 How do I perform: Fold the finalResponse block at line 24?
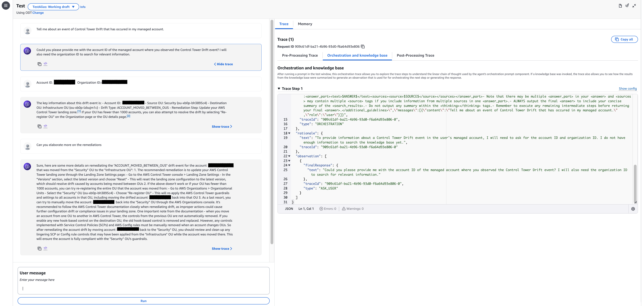click(x=289, y=165)
